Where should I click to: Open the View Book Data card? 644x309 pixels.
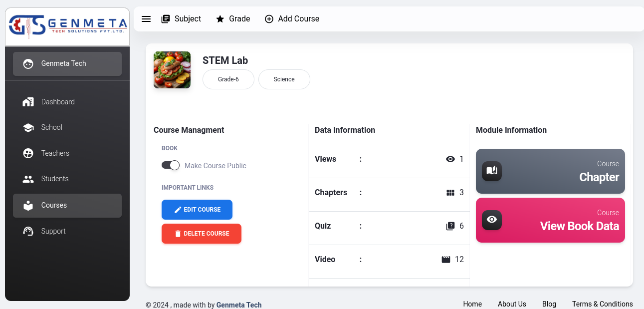(550, 220)
